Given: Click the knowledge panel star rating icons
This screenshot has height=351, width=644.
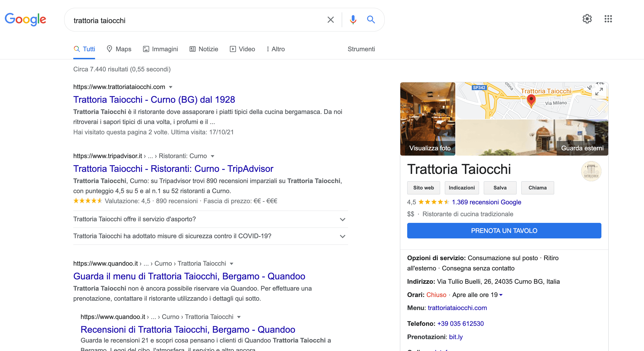Looking at the screenshot, I should [x=434, y=202].
